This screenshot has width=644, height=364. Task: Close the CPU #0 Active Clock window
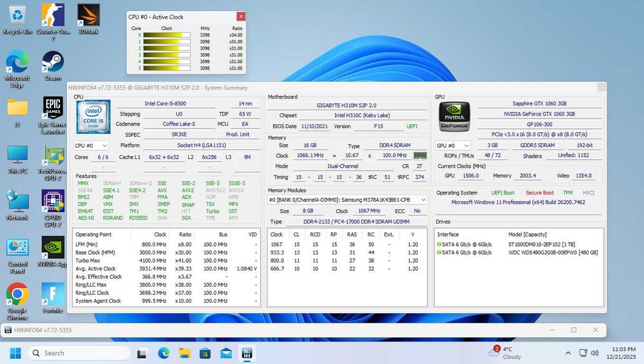click(241, 17)
